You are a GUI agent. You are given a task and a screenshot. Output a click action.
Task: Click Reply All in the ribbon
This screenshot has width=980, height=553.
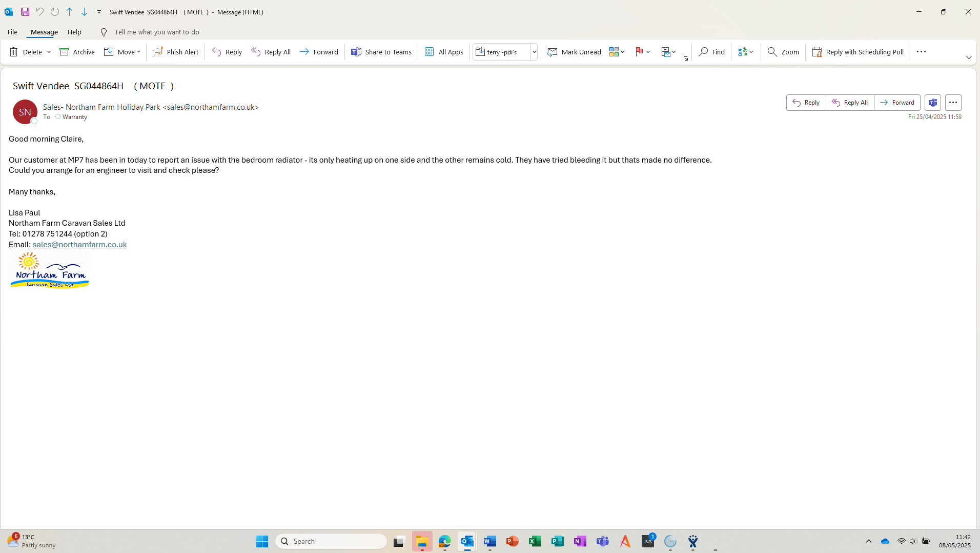[x=271, y=52]
